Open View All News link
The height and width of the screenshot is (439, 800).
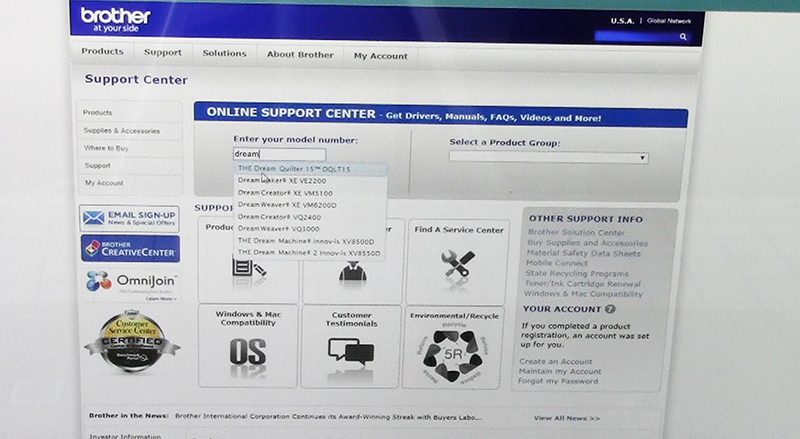(x=566, y=418)
